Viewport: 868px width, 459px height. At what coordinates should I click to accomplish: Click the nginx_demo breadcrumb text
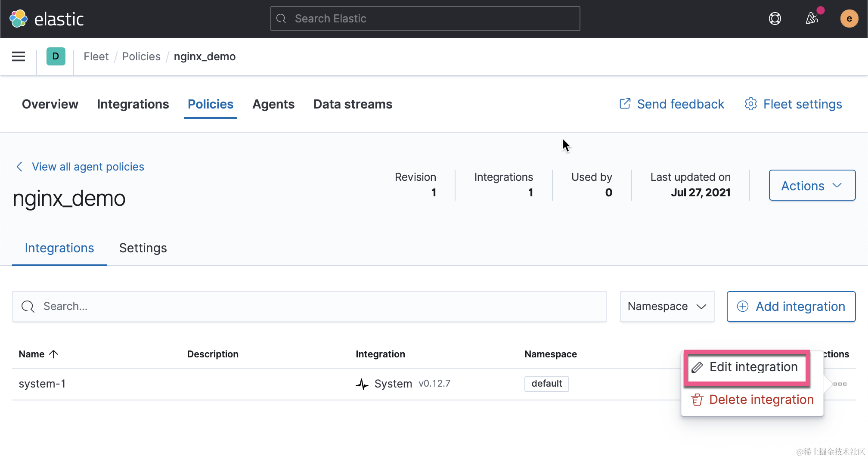205,56
